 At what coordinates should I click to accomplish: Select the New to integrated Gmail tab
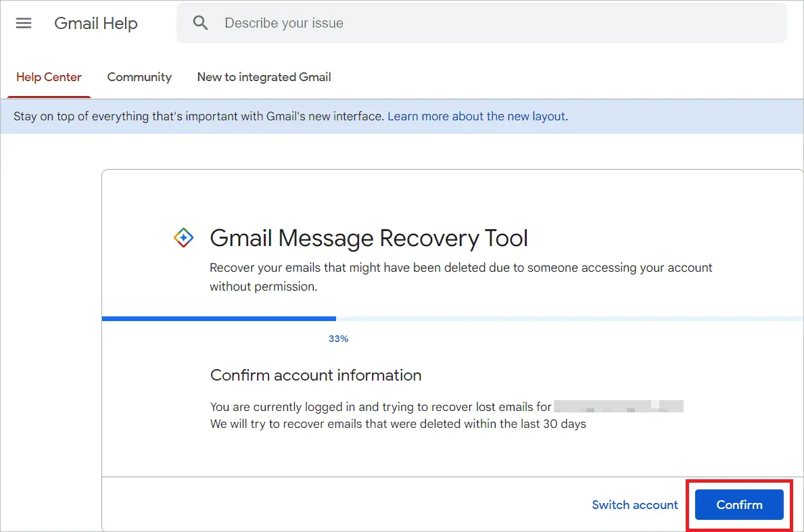pyautogui.click(x=264, y=77)
